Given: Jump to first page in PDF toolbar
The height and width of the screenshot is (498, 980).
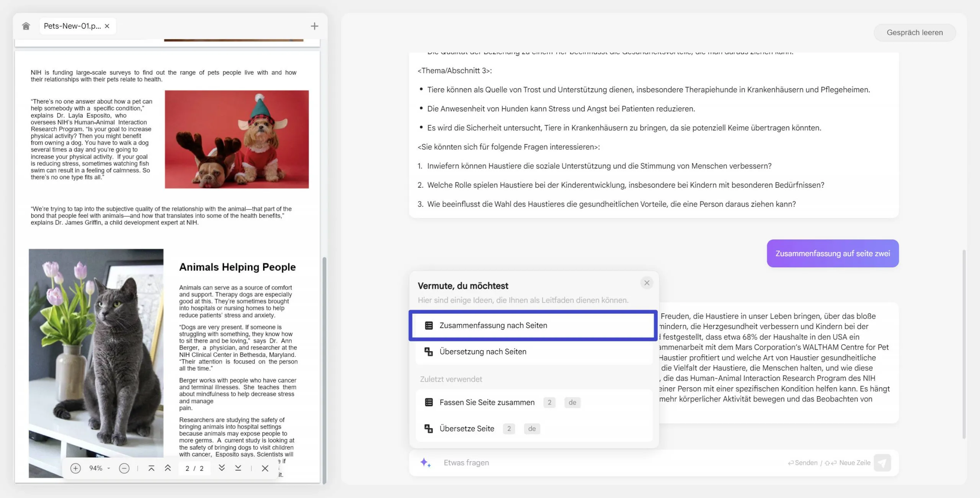Looking at the screenshot, I should coord(151,468).
